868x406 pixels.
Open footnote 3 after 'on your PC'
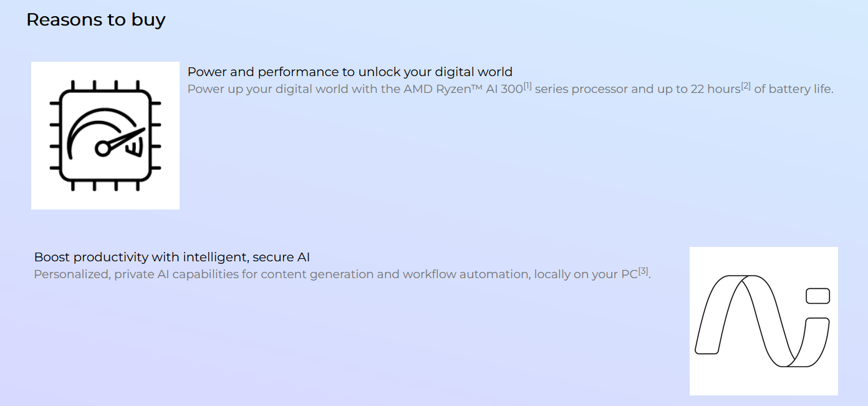[x=644, y=271]
